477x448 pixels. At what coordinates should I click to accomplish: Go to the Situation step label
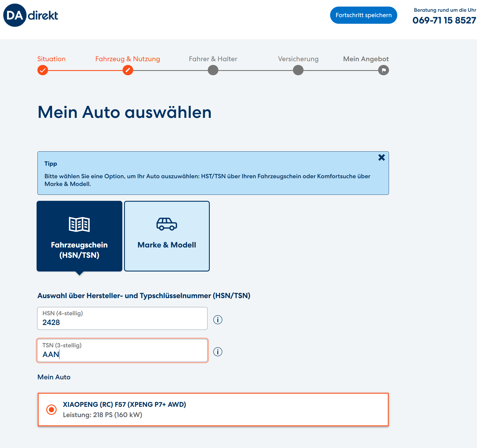[51, 59]
